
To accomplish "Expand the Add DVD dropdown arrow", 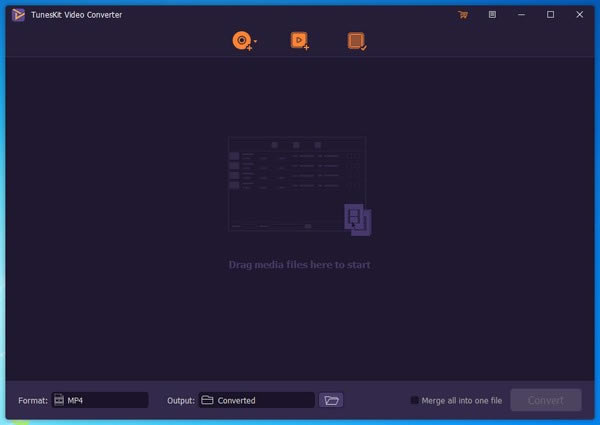I will tap(255, 41).
